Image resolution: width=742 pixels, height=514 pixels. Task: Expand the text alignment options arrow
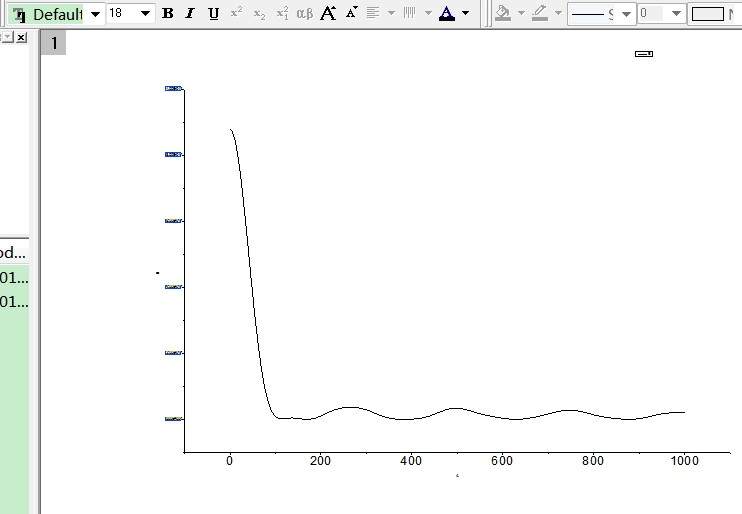pyautogui.click(x=391, y=13)
